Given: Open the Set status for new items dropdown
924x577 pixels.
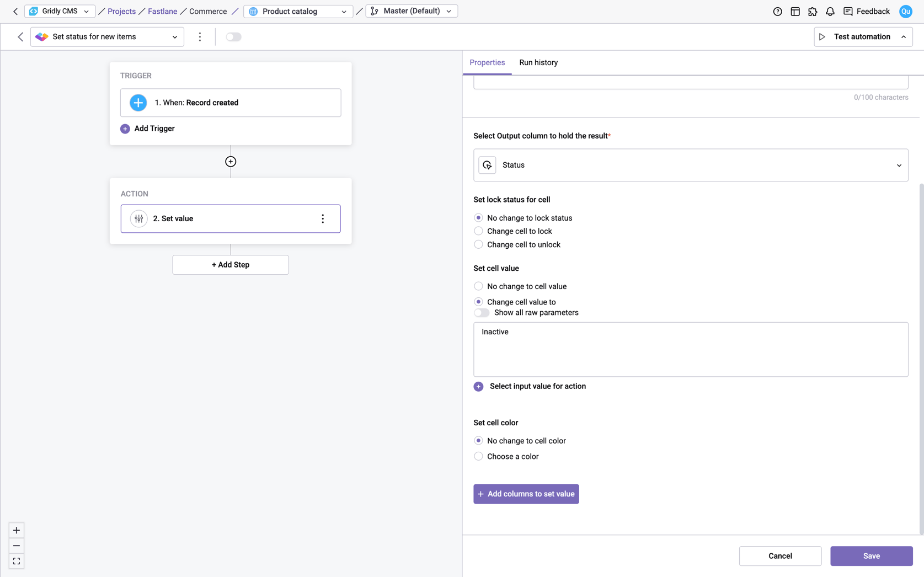Looking at the screenshot, I should [107, 37].
